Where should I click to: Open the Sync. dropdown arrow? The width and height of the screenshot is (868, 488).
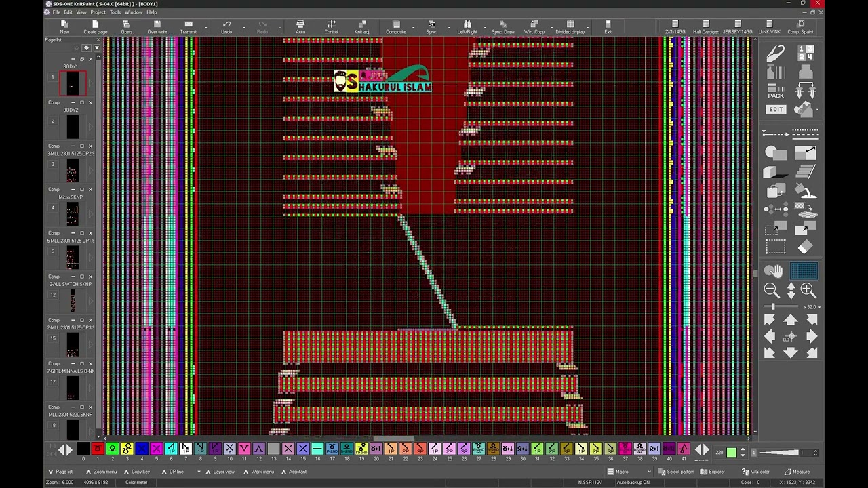tap(448, 27)
